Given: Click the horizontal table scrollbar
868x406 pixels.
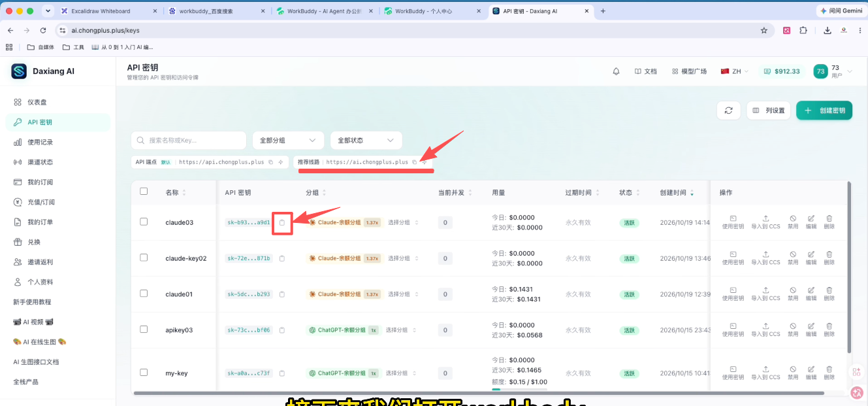Looking at the screenshot, I should [x=479, y=393].
